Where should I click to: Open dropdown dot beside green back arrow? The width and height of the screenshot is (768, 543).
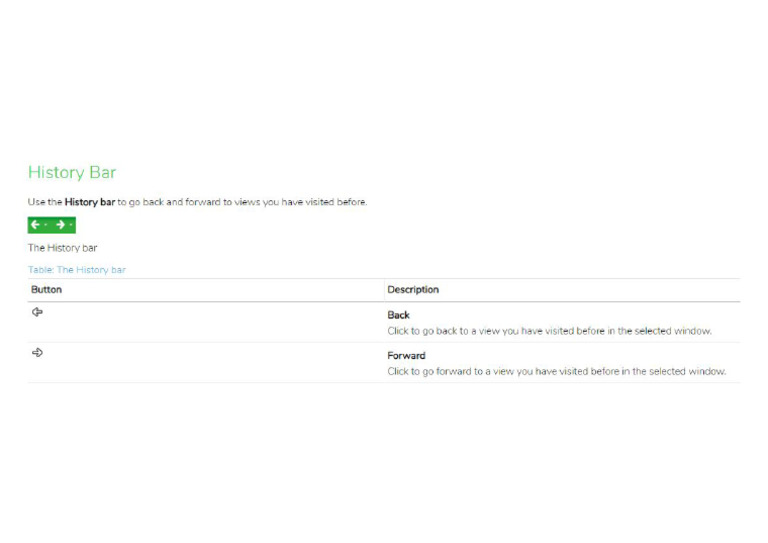(x=46, y=225)
